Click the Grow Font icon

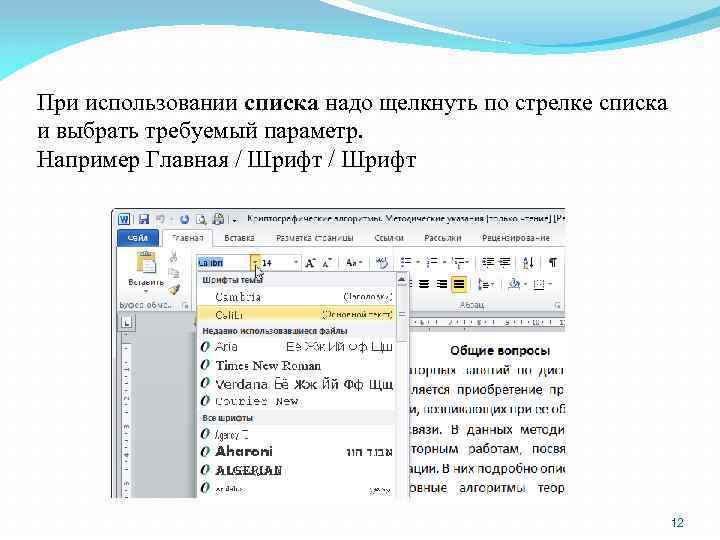[310, 263]
